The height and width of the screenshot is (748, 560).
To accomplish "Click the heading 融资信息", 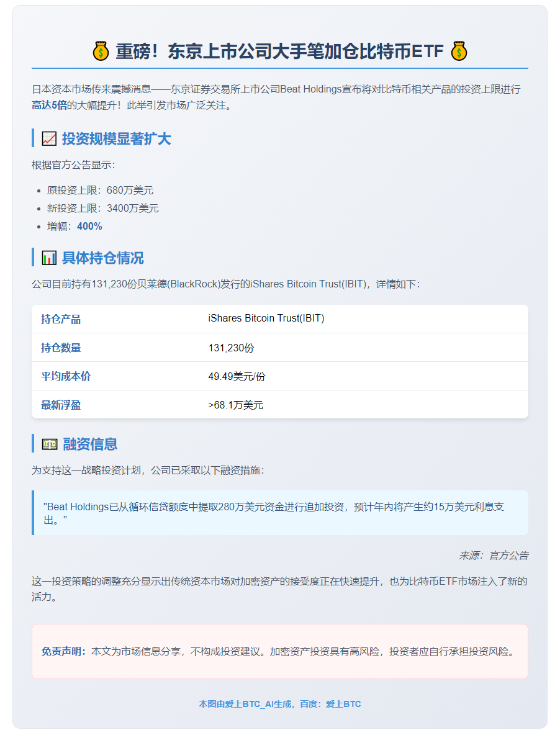I will (90, 444).
